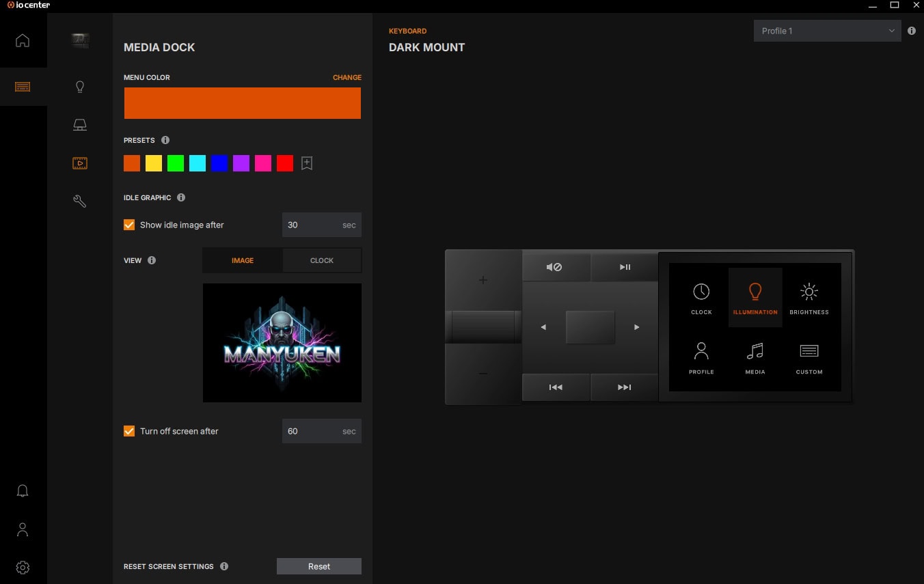Click the Illumination icon on dock screen
This screenshot has width=924, height=584.
[x=755, y=298]
